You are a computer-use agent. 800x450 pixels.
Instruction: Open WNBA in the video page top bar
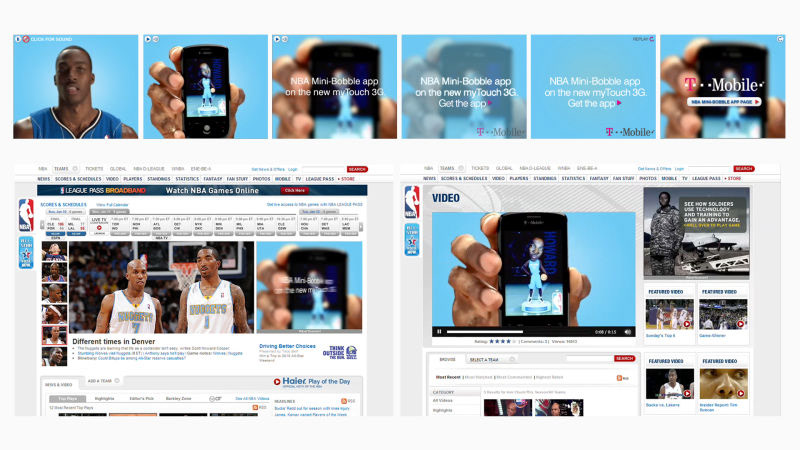pos(564,168)
